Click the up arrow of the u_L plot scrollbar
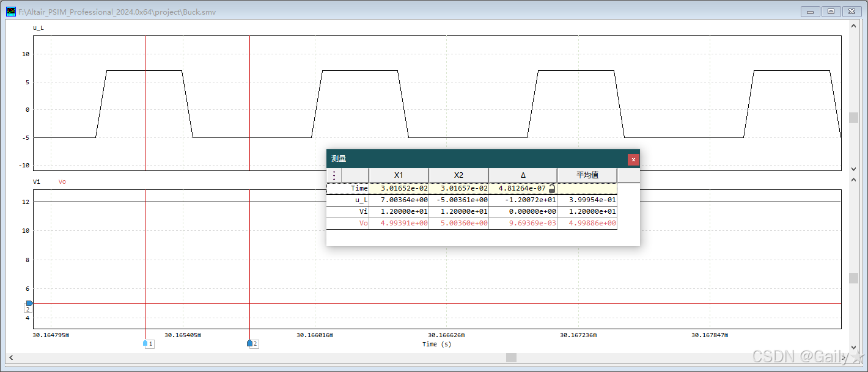 [x=853, y=24]
